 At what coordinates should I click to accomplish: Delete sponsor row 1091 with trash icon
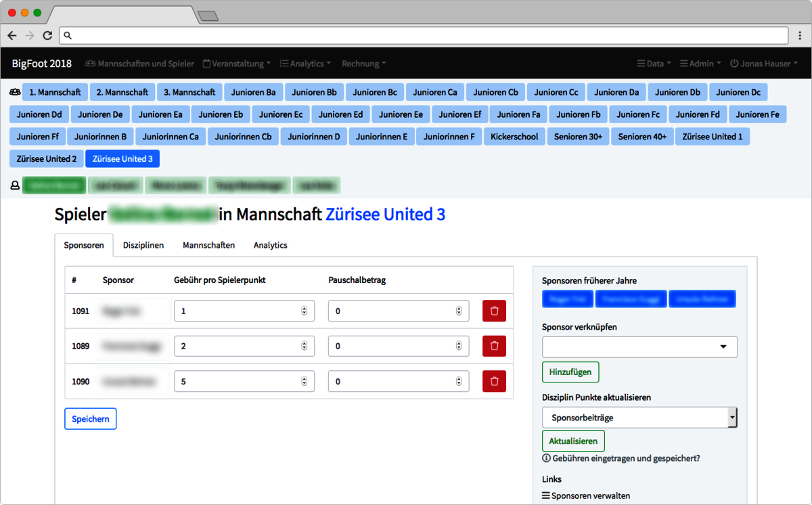coord(494,311)
